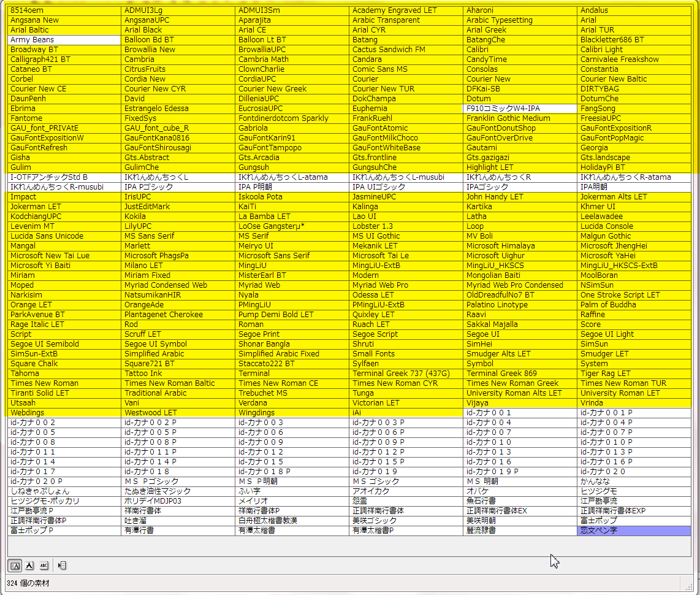Image resolution: width=700 pixels, height=595 pixels.
Task: Switch to list-with-name view icon
Action: [15, 566]
